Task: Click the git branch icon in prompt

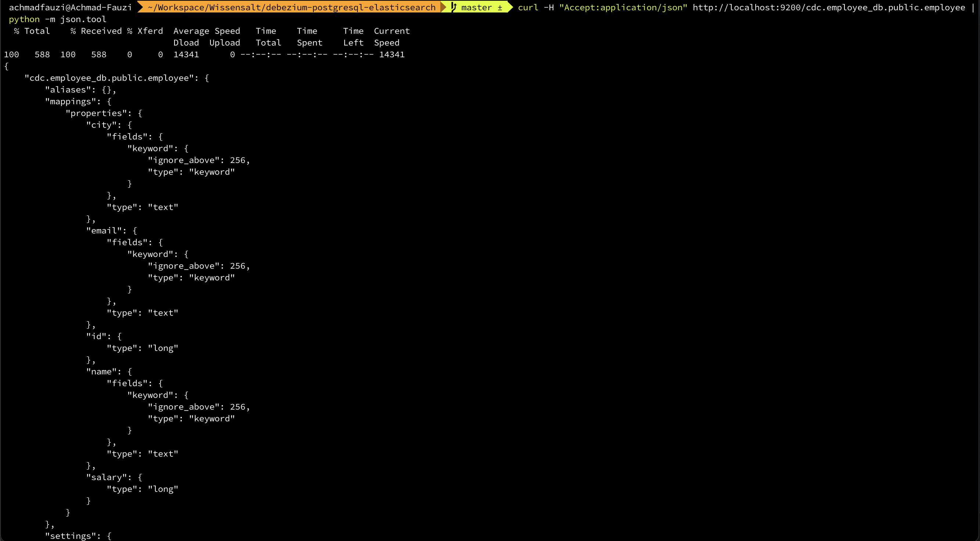Action: [454, 7]
